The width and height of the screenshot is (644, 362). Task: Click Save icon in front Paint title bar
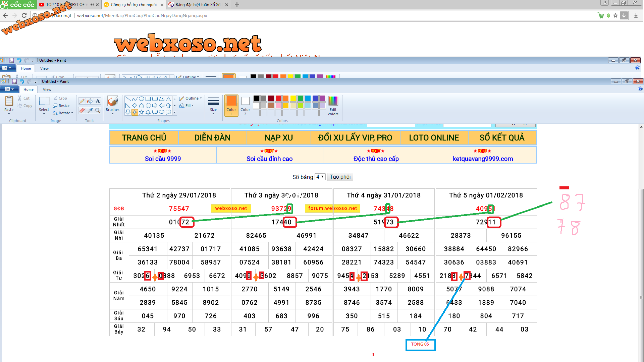click(14, 81)
